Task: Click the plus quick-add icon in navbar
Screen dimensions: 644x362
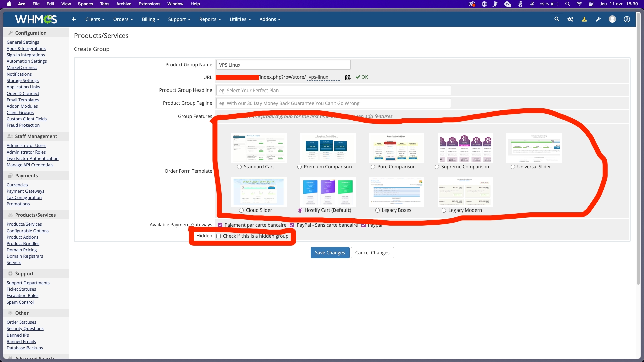Action: tap(74, 19)
